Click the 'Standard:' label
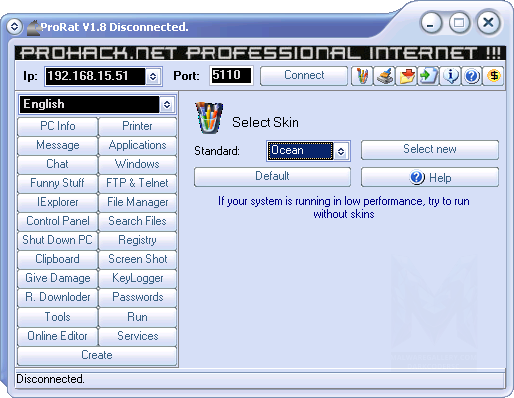The image size is (514, 398). (x=217, y=151)
